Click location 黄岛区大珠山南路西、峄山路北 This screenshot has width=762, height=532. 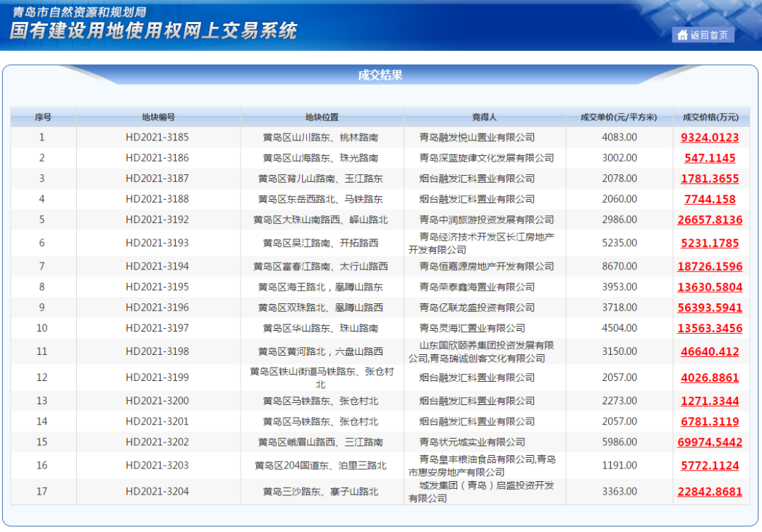[321, 219]
